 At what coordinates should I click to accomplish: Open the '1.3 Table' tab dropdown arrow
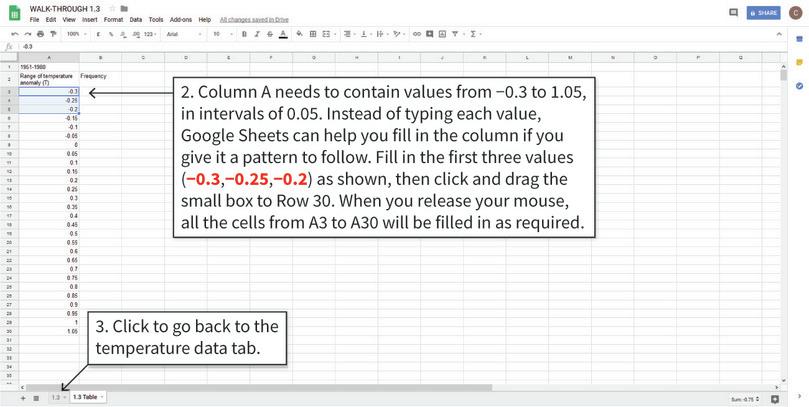(102, 397)
